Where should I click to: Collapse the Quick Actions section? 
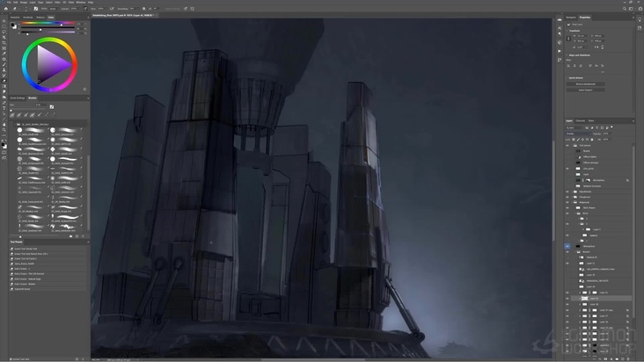click(x=567, y=77)
